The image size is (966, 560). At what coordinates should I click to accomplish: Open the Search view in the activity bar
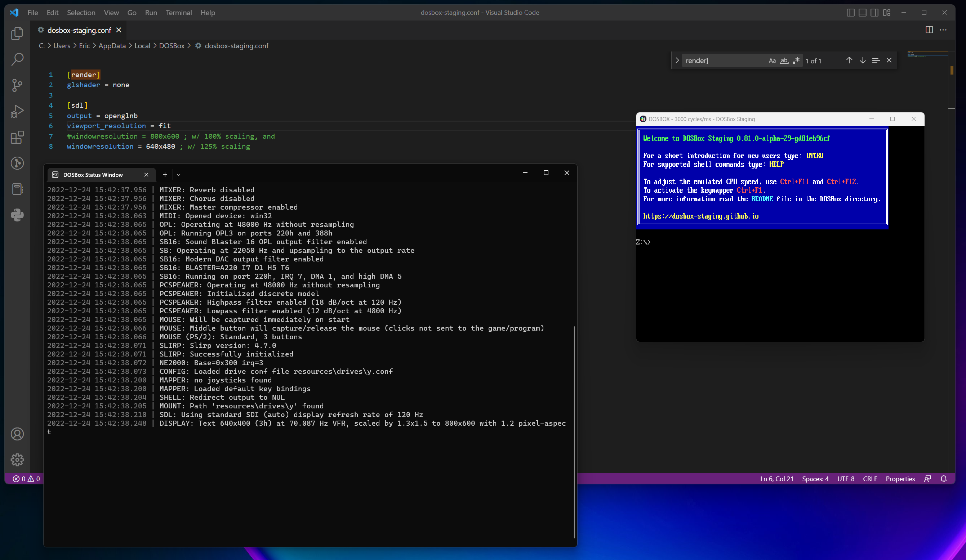17,59
